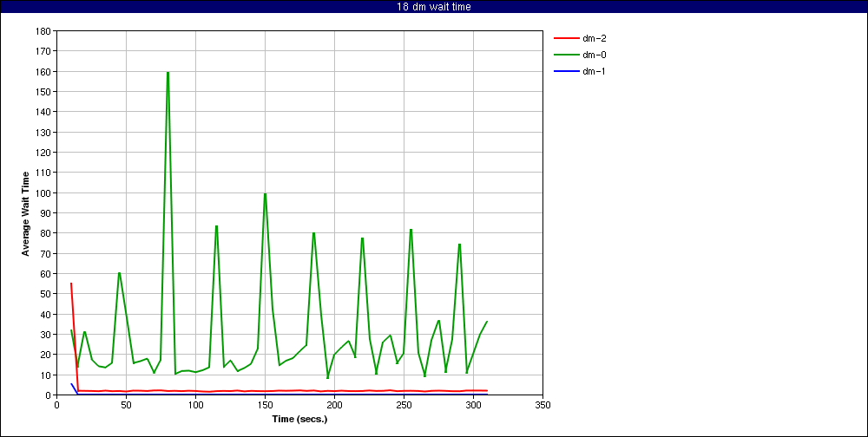Click the green peak reaching 100 at time 150

(265, 193)
